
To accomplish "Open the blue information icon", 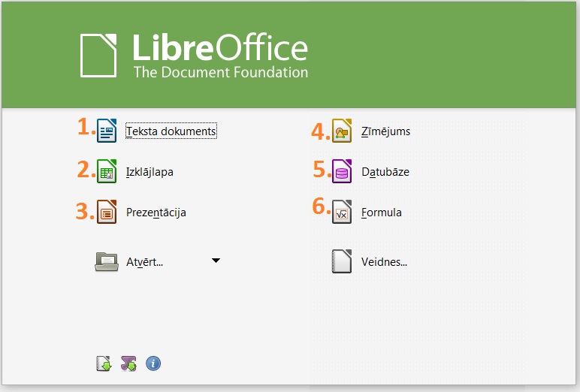I will [x=153, y=364].
